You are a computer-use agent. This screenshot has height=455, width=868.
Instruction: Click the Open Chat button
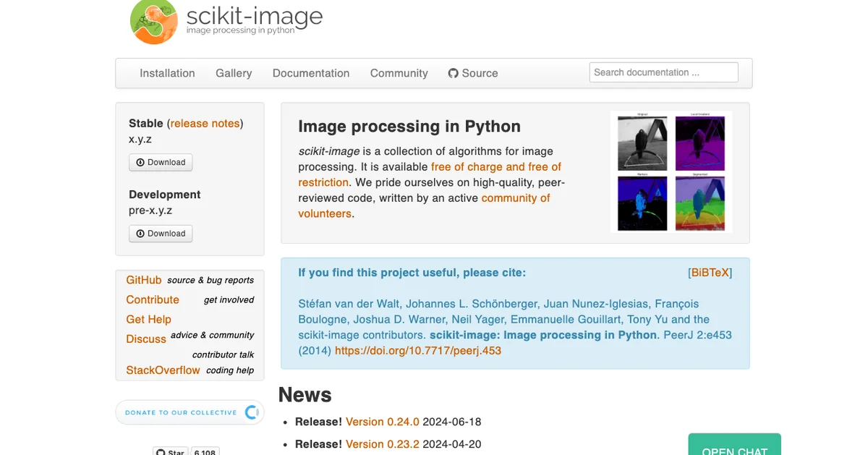735,446
